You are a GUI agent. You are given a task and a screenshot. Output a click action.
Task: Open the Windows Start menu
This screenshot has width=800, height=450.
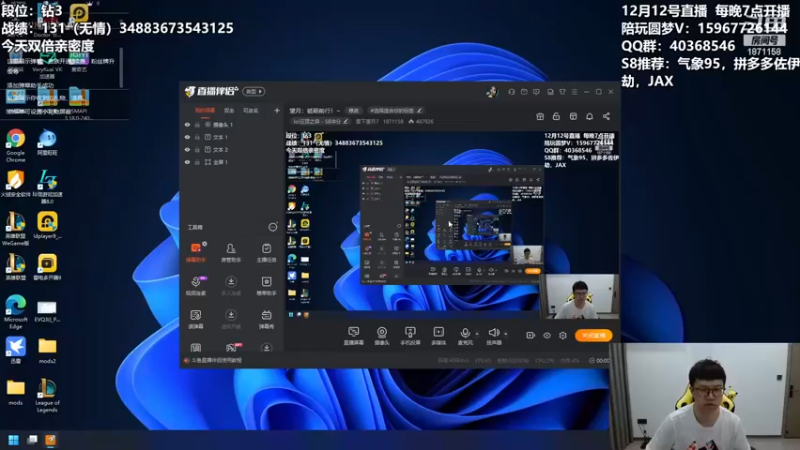(14, 440)
